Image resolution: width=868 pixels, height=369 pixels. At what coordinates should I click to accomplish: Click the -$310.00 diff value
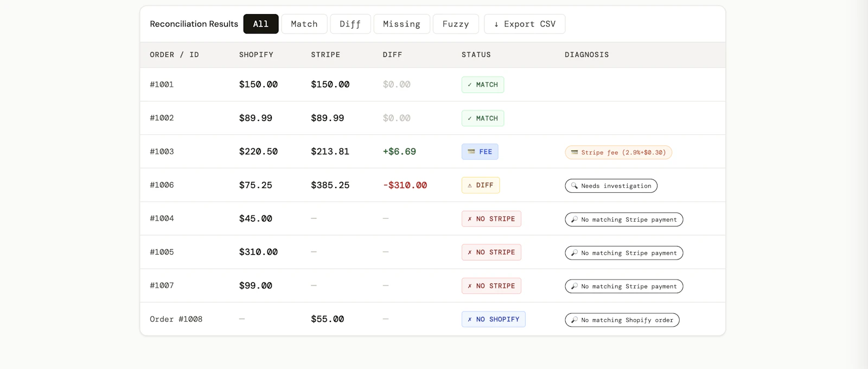tap(405, 185)
